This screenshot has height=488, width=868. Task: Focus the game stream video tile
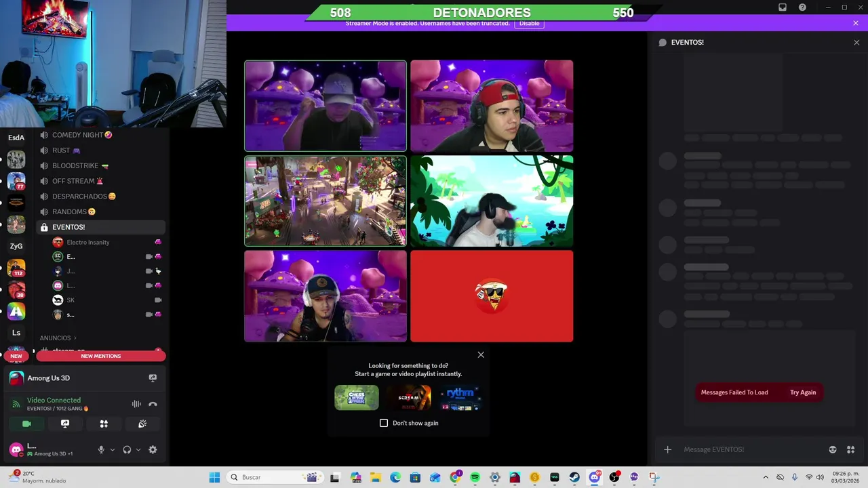coord(325,201)
